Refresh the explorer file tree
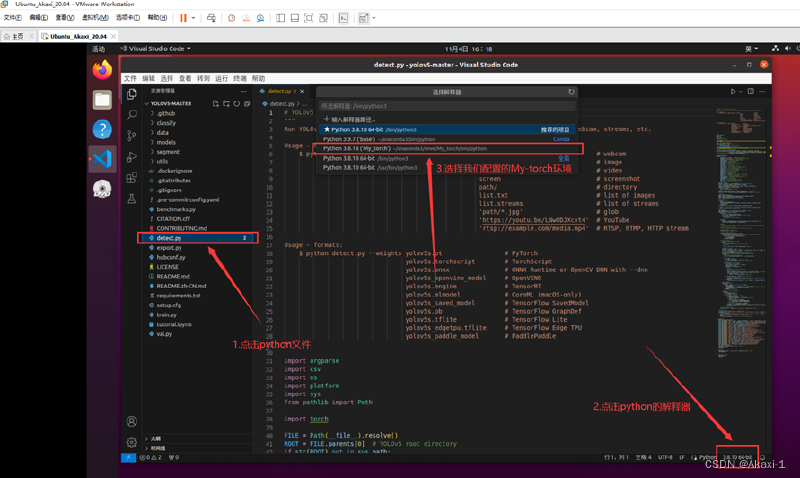 (237, 104)
